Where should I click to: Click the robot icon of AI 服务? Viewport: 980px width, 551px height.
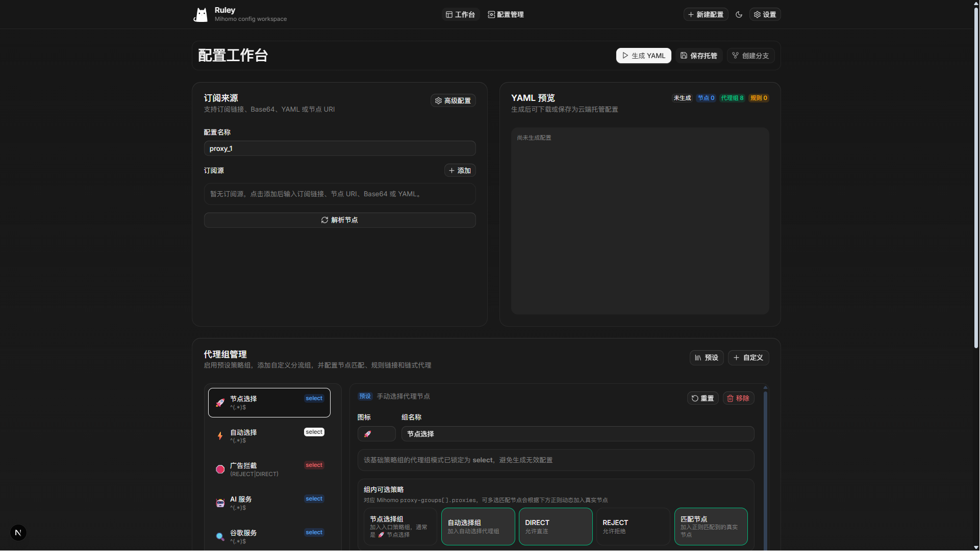(220, 503)
